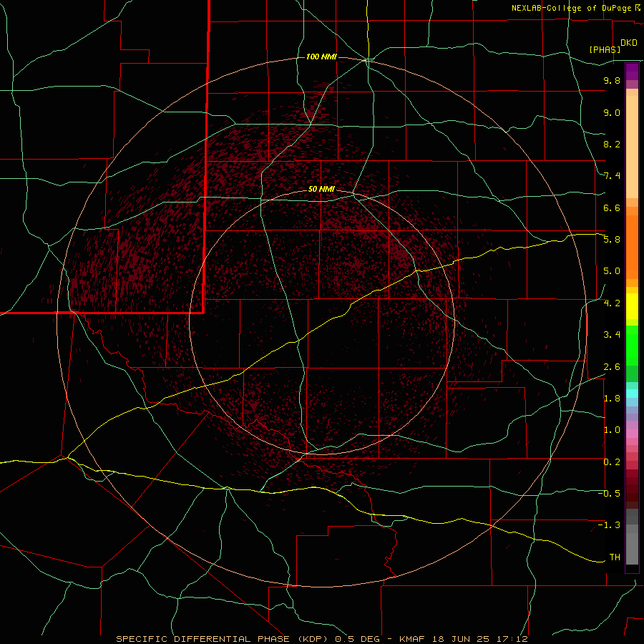Image resolution: width=644 pixels, height=644 pixels.
Task: Click the 6.6 value on color scale
Action: click(612, 208)
